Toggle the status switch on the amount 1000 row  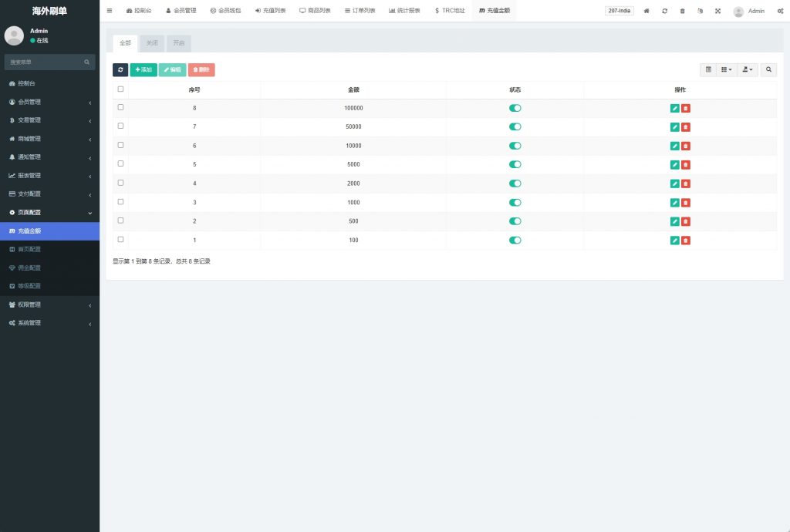click(x=515, y=202)
